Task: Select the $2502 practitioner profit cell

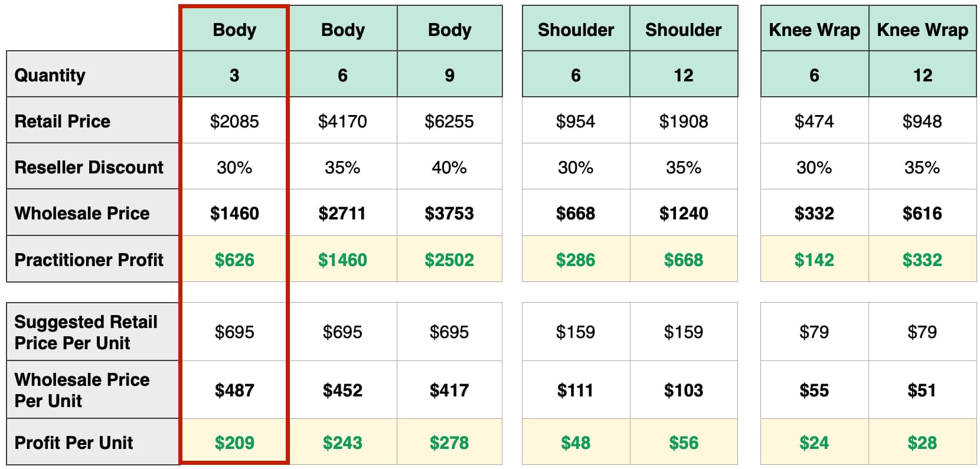Action: coord(449,260)
